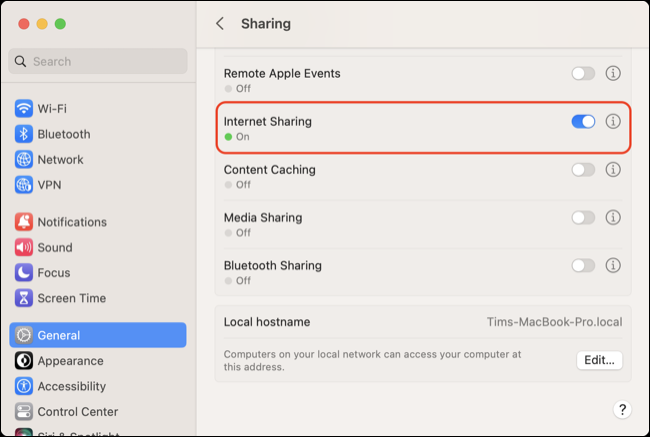
Task: Toggle Bluetooth Sharing on
Action: 583,266
